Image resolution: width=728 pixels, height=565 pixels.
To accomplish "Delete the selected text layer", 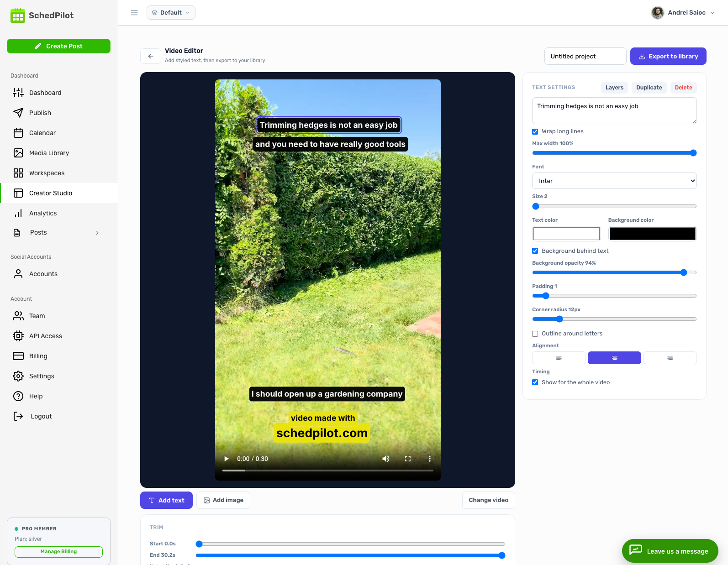I will [x=683, y=88].
